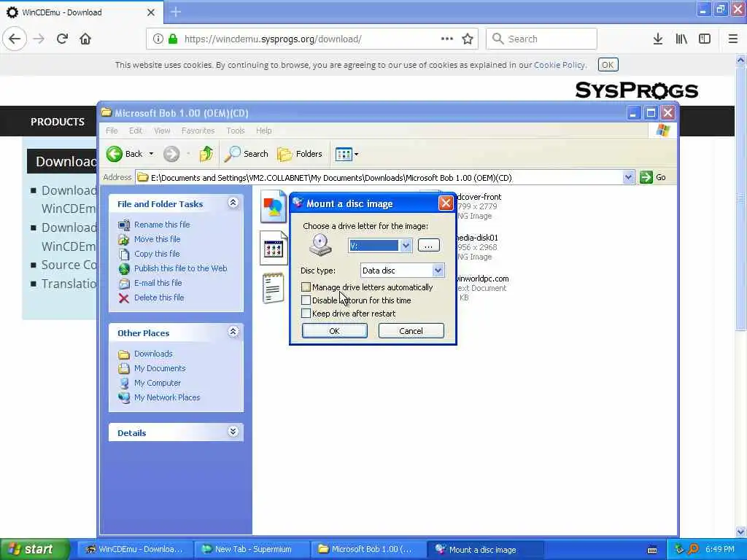Screen dimensions: 747x560
Task: Click taskbar clock showing 6:49 PM
Action: 720,549
